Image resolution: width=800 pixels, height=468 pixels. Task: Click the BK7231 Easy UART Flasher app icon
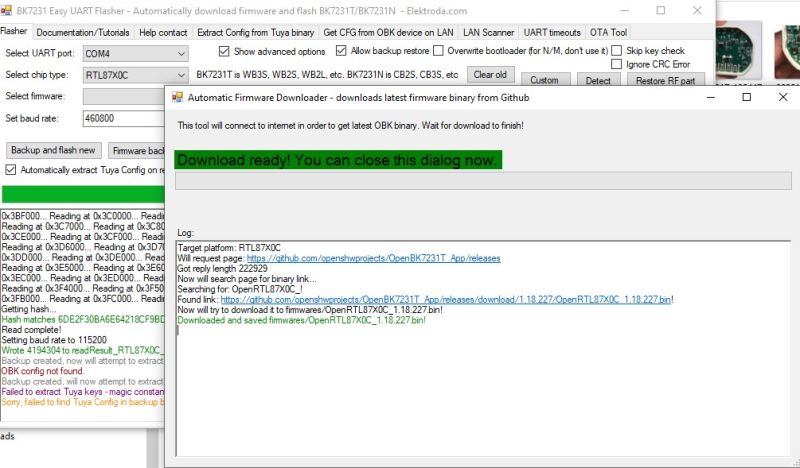click(6, 11)
